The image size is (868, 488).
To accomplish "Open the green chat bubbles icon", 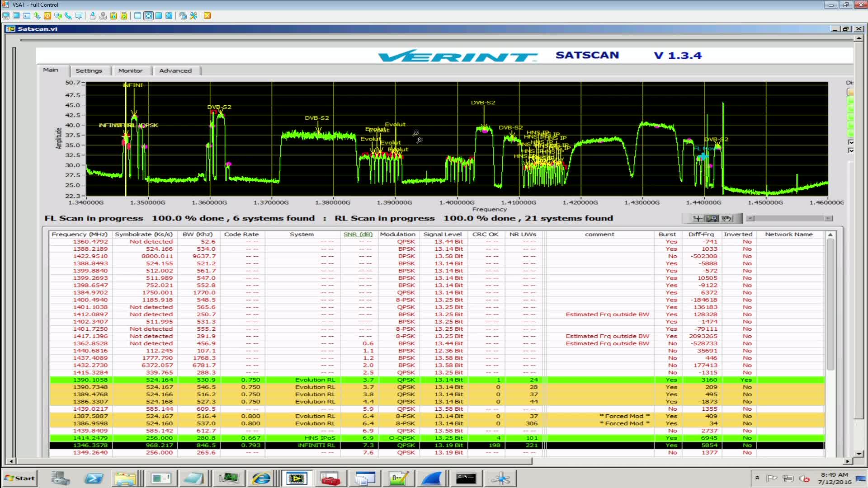I will tap(58, 16).
